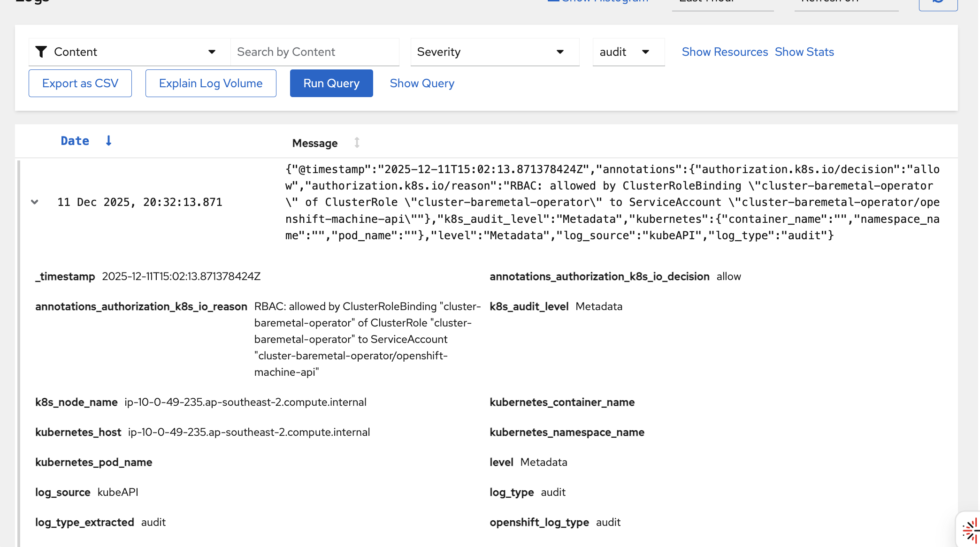980x547 pixels.
Task: Sort by the Message column header
Action: tap(314, 143)
